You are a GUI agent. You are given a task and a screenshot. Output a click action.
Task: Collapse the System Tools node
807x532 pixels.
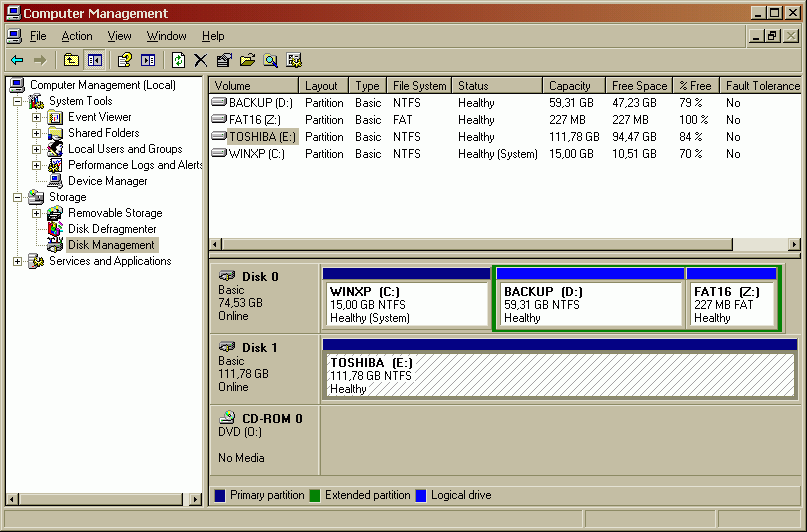click(17, 101)
